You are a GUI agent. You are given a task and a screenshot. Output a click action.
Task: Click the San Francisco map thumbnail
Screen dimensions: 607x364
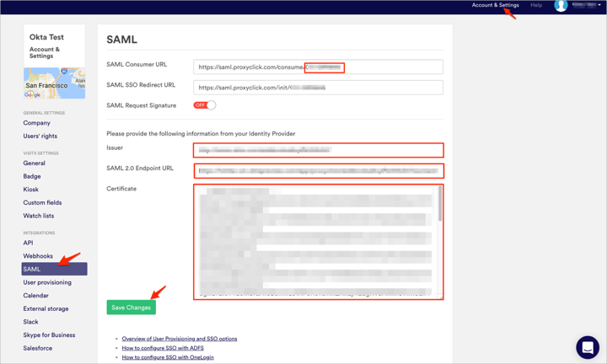[x=54, y=83]
